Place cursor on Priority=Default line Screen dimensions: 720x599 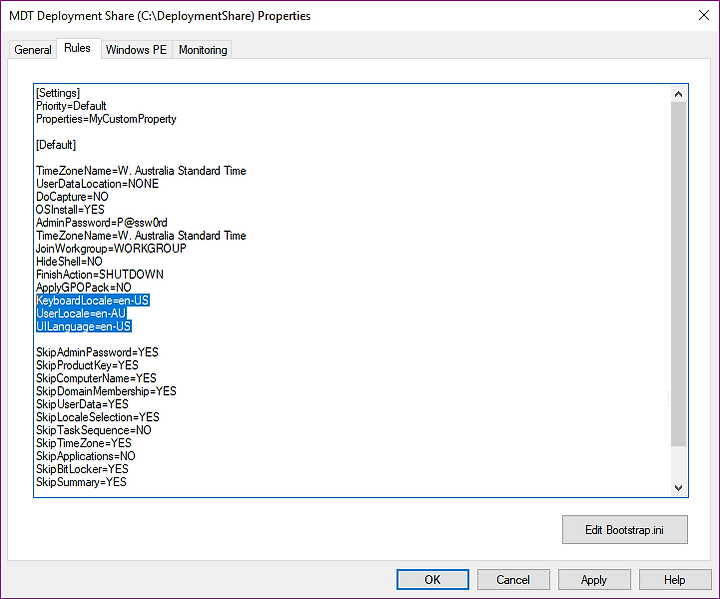[x=71, y=106]
